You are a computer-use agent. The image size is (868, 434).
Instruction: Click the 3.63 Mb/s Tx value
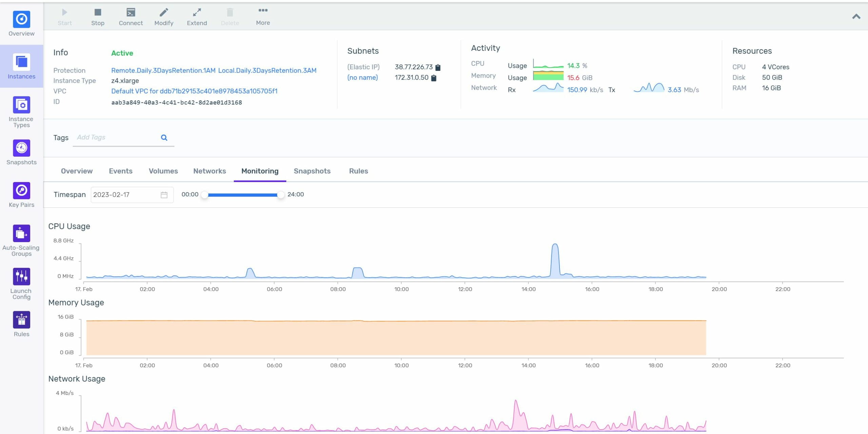683,90
